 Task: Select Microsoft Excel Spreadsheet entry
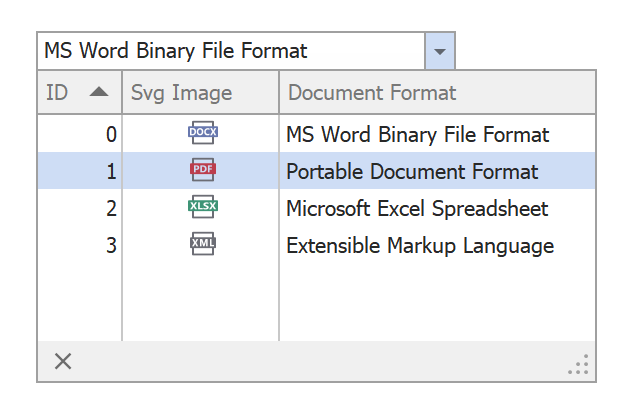click(417, 209)
